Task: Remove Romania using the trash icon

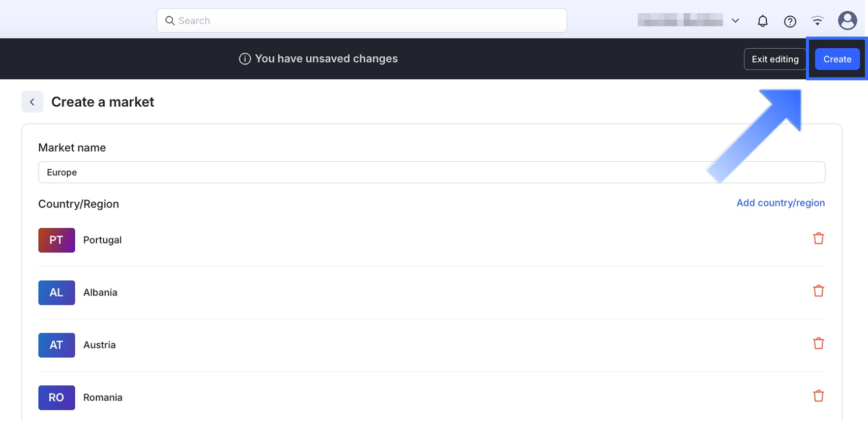Action: [818, 396]
